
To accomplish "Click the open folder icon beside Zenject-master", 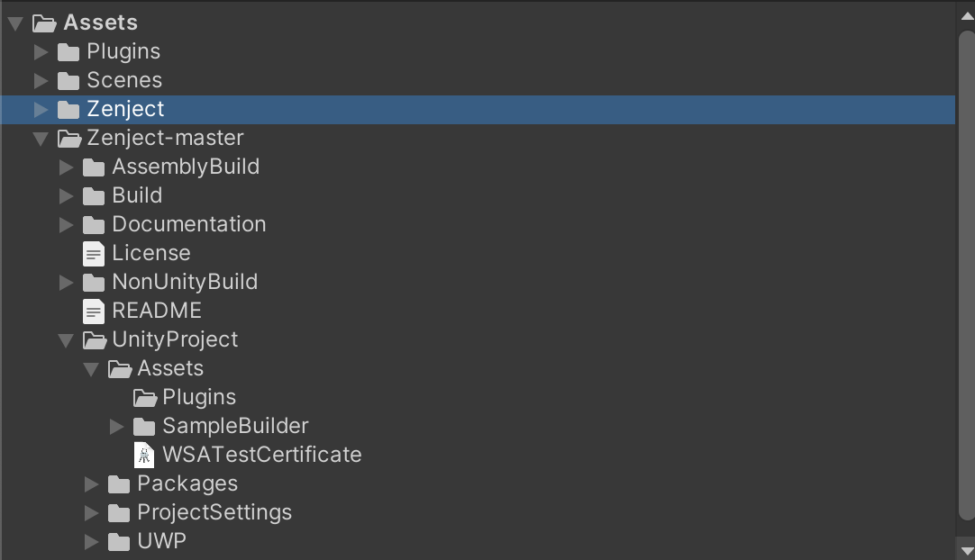I will 69,138.
